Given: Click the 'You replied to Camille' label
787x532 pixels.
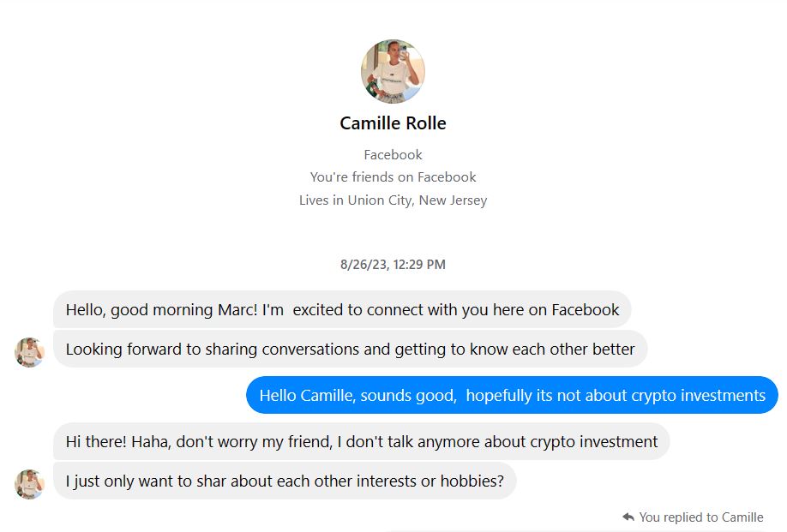Looking at the screenshot, I should click(700, 517).
